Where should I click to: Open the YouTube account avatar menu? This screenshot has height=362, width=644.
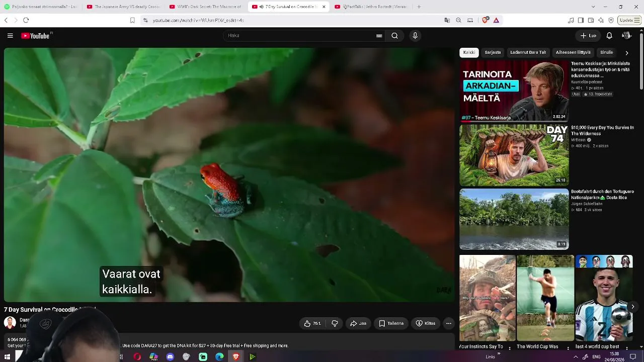point(626,36)
